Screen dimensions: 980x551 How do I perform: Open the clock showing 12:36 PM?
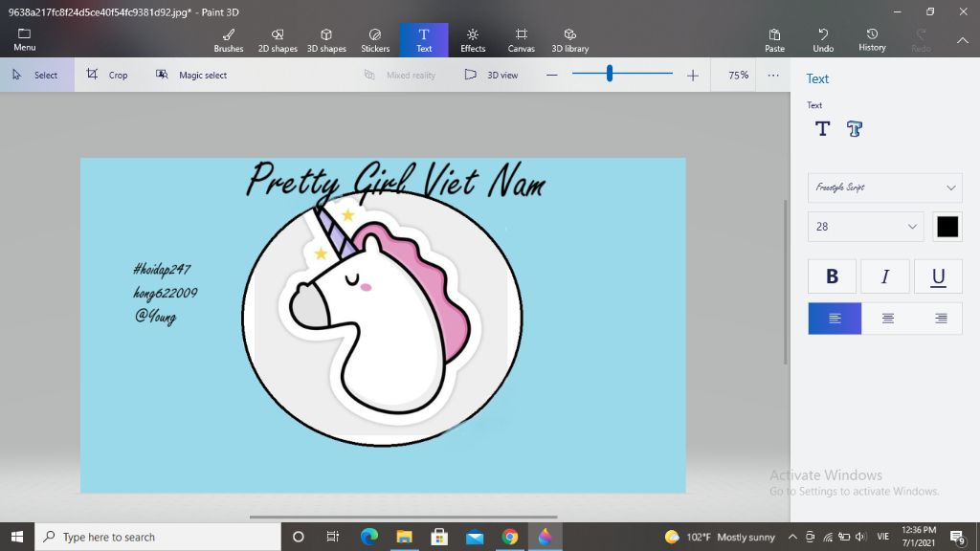click(x=919, y=537)
